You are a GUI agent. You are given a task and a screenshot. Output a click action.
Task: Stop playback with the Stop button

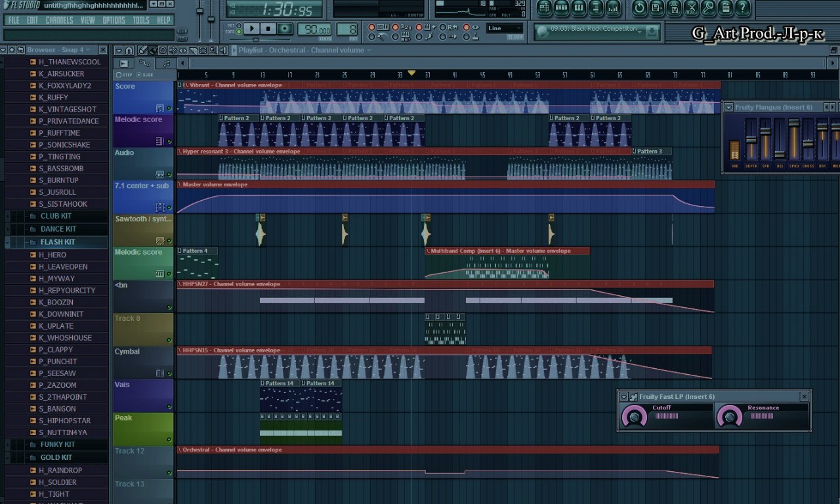click(268, 28)
